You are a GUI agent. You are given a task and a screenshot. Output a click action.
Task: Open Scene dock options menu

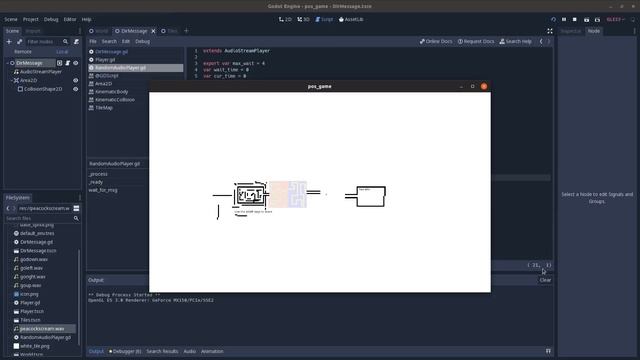pyautogui.click(x=80, y=31)
